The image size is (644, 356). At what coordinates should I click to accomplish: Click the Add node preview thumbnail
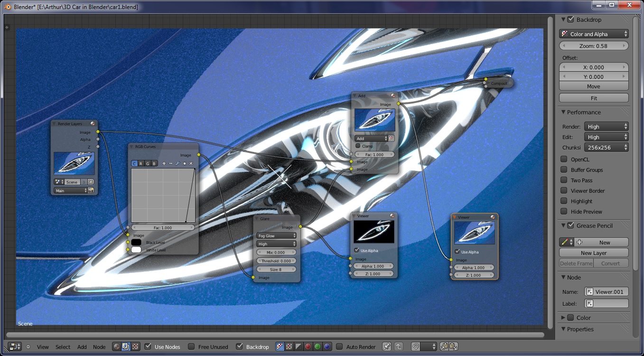point(375,120)
